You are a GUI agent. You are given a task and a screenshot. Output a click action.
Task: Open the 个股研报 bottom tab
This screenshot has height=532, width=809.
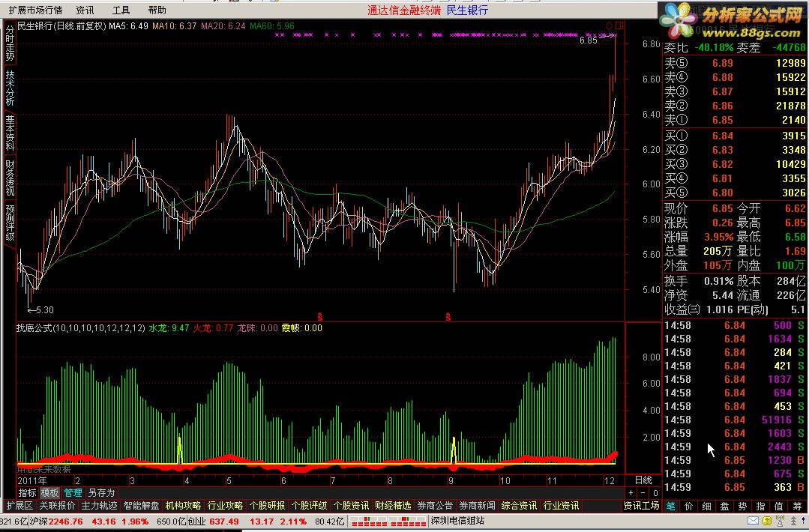click(267, 506)
